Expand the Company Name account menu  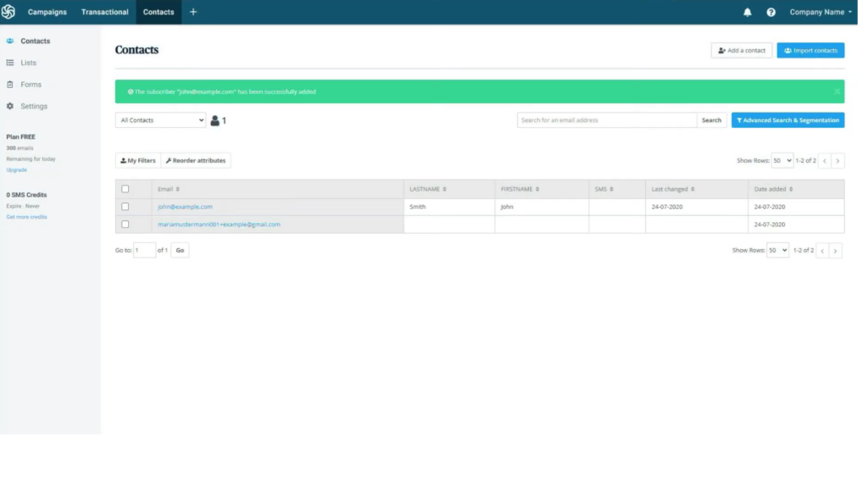(821, 12)
